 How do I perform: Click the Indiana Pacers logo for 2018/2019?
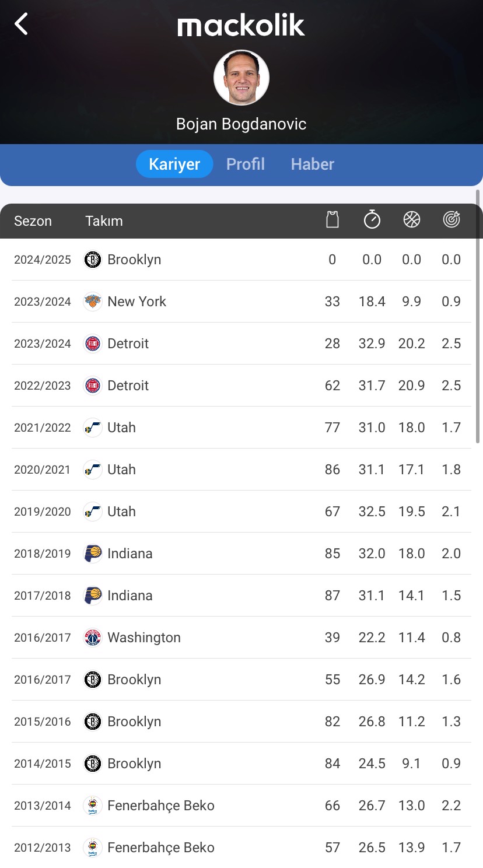(x=93, y=554)
